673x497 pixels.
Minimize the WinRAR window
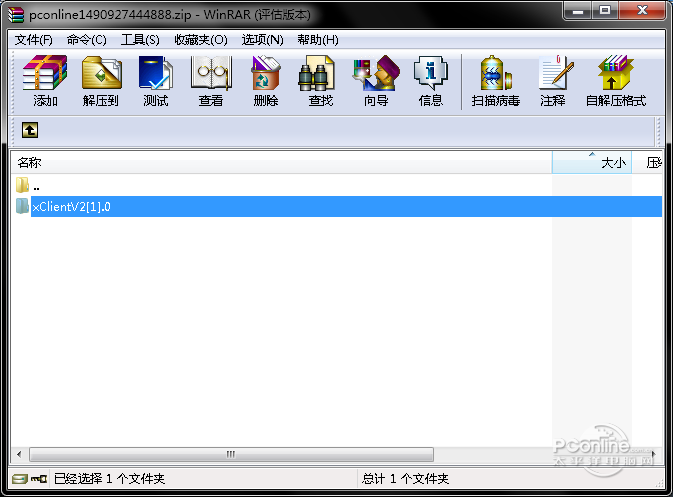pyautogui.click(x=578, y=10)
